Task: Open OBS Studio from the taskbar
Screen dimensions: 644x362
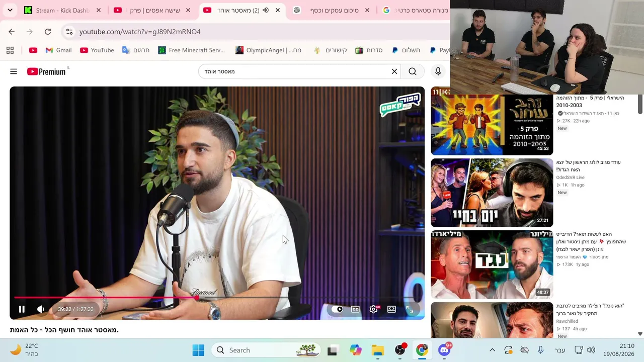Action: (400, 350)
